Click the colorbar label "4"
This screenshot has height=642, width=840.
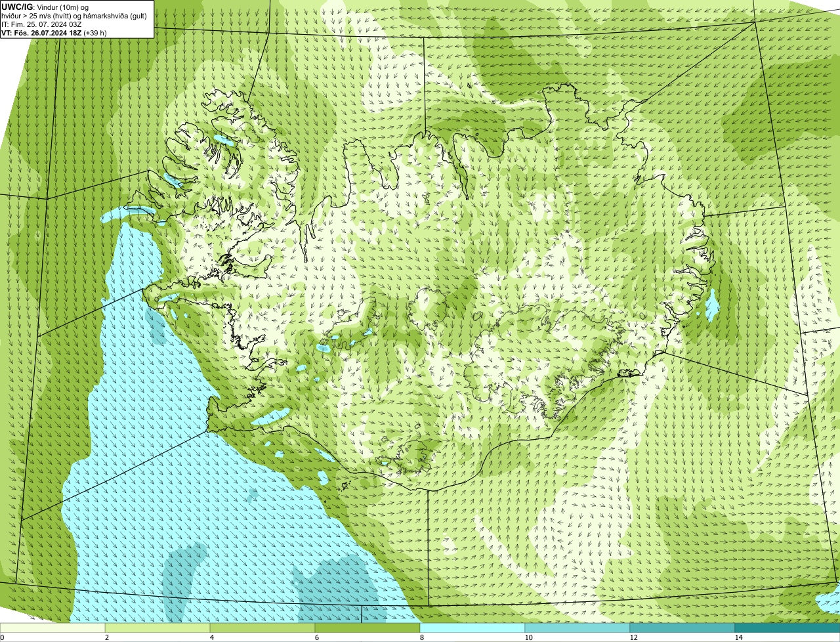click(x=211, y=637)
